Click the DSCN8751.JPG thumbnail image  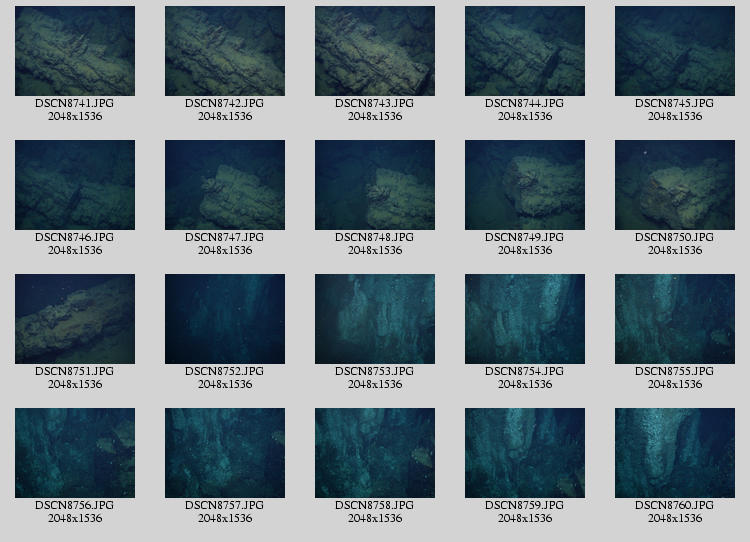coord(74,319)
